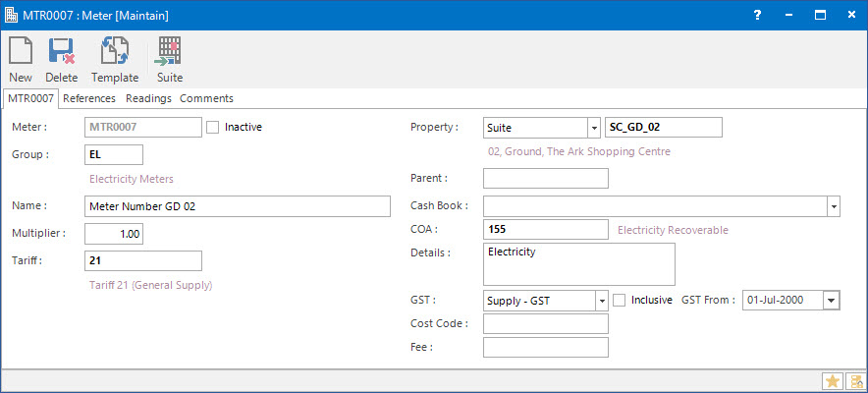Open the Suite toolbar icon

point(170,52)
